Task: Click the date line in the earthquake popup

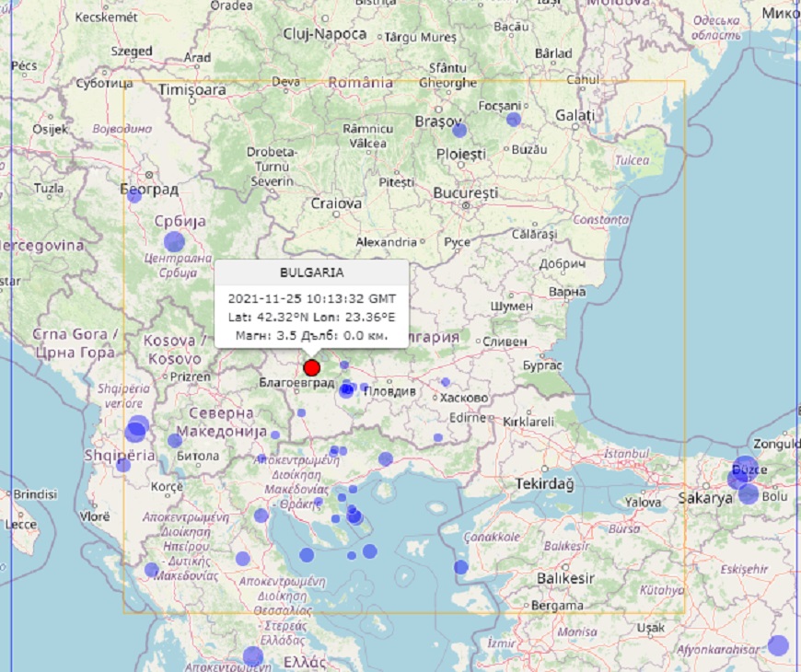Action: 311,298
